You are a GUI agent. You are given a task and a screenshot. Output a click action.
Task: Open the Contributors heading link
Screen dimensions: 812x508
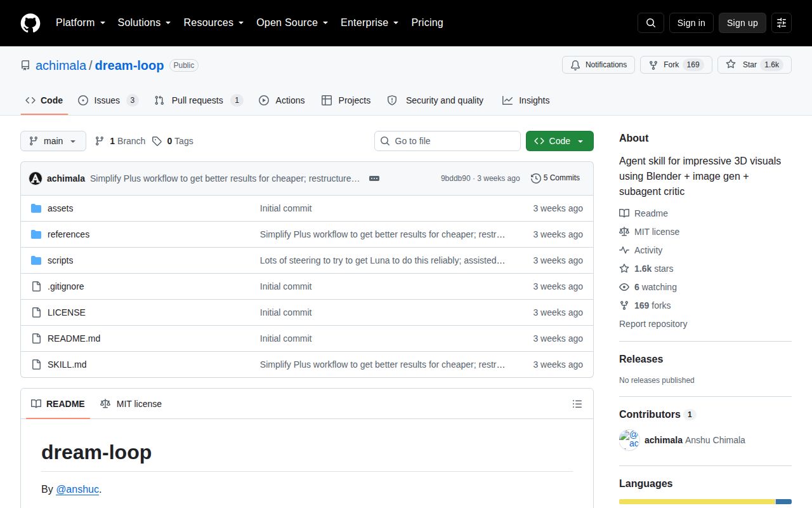(657, 414)
